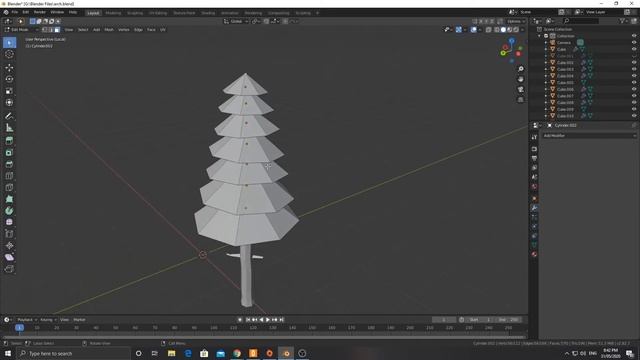This screenshot has height=360, width=640.
Task: Open the viewport Options dropdown
Action: point(516,21)
